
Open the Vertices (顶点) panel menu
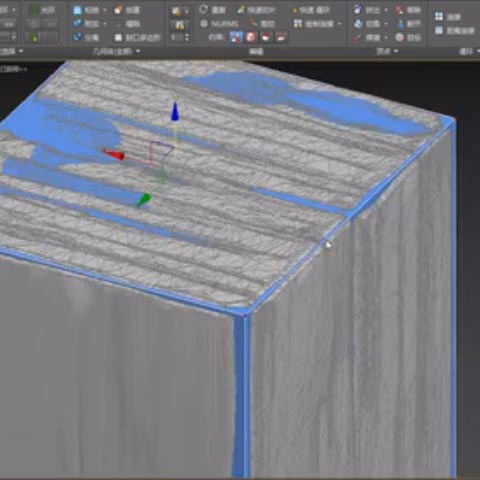tap(396, 51)
